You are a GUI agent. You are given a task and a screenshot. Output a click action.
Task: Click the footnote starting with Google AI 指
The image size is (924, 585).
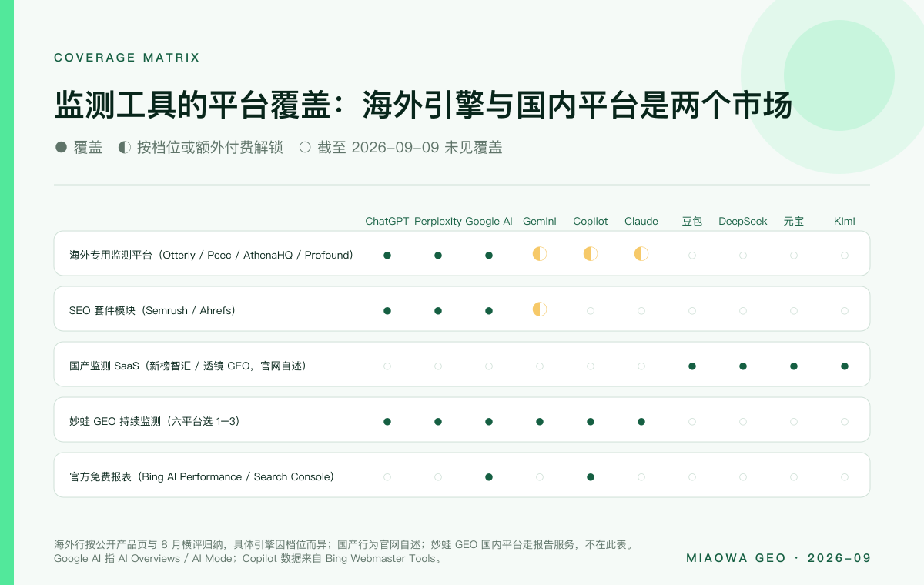(249, 558)
